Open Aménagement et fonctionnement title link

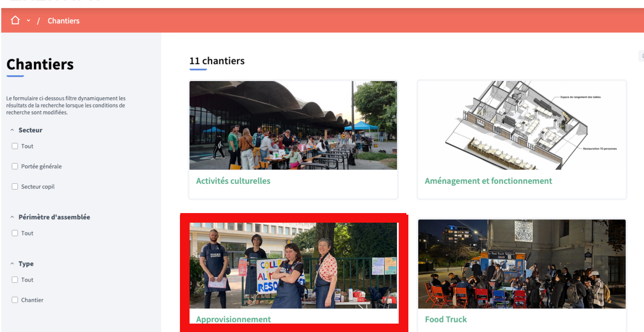click(488, 181)
